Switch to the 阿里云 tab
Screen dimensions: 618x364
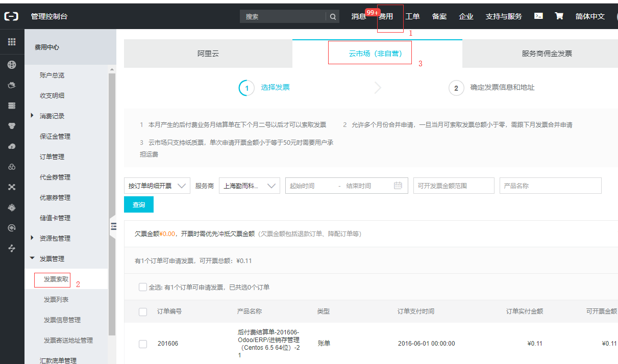click(208, 54)
